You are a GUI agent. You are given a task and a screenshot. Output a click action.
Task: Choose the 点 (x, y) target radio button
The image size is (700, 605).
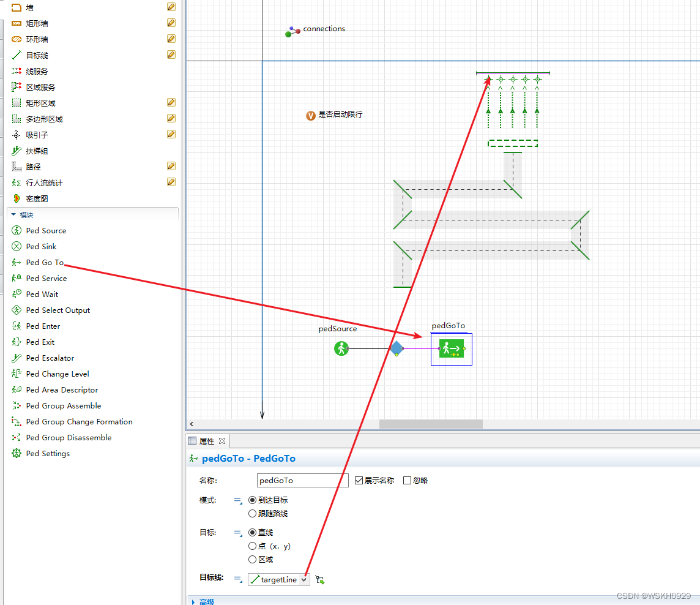click(252, 546)
